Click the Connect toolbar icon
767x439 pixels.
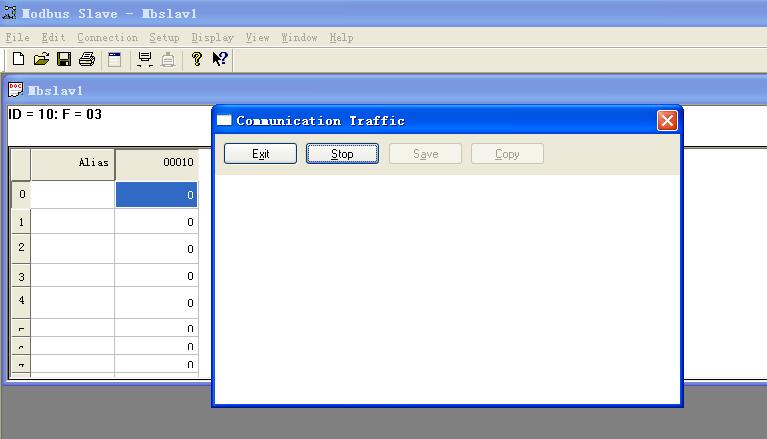[x=145, y=59]
